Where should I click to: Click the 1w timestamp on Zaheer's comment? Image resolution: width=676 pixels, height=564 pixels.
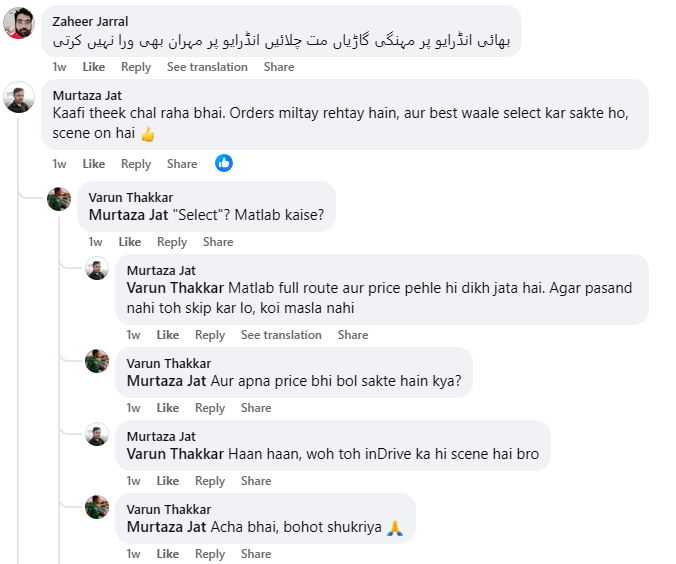pos(59,67)
